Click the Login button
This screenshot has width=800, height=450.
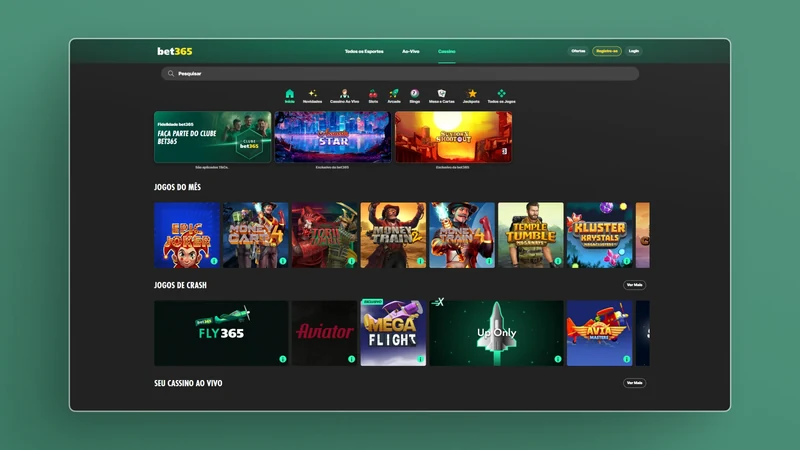(x=634, y=51)
